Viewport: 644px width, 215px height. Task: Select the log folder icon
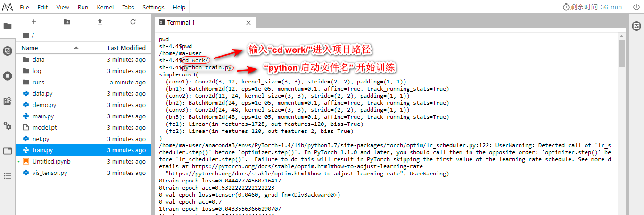tap(26, 71)
